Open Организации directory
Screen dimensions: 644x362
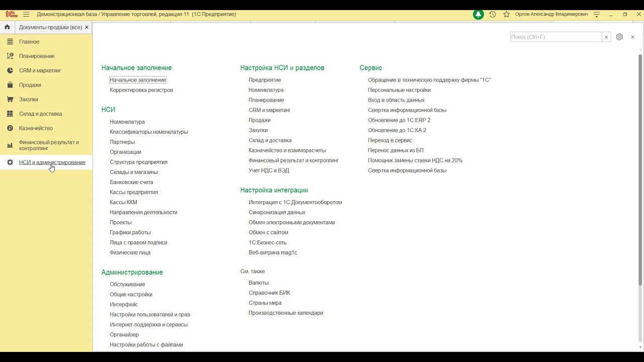(125, 152)
